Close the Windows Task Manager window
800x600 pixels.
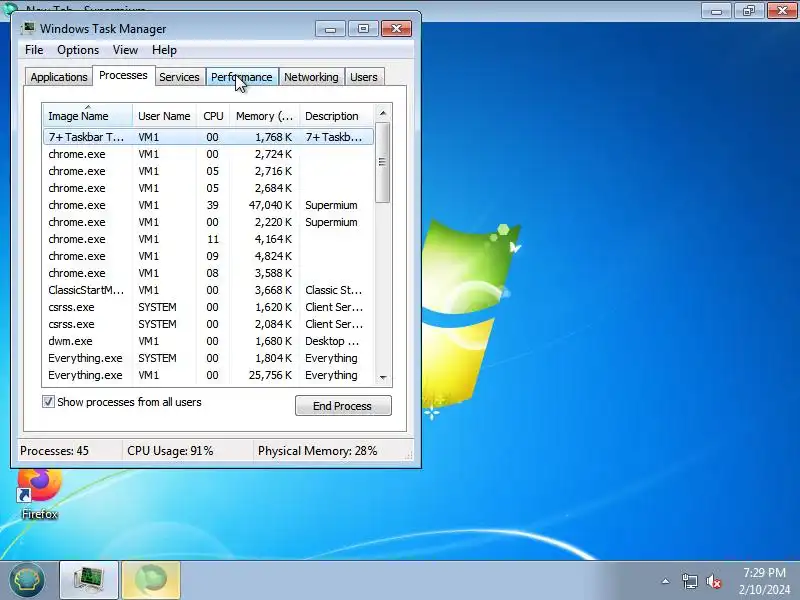(x=396, y=29)
